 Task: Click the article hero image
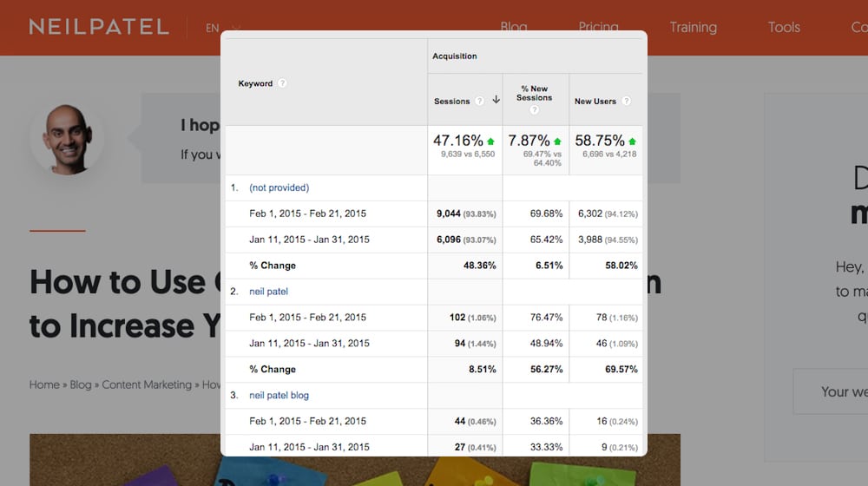tap(355, 460)
